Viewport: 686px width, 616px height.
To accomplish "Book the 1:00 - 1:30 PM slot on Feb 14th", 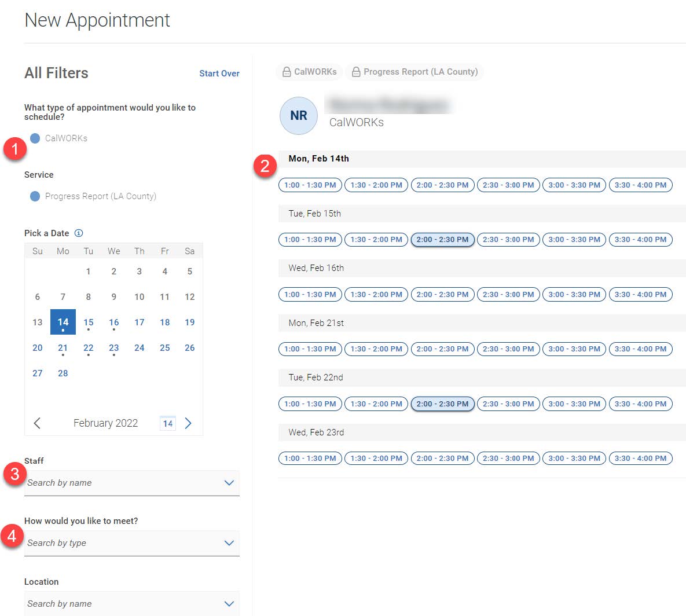I will click(x=310, y=185).
